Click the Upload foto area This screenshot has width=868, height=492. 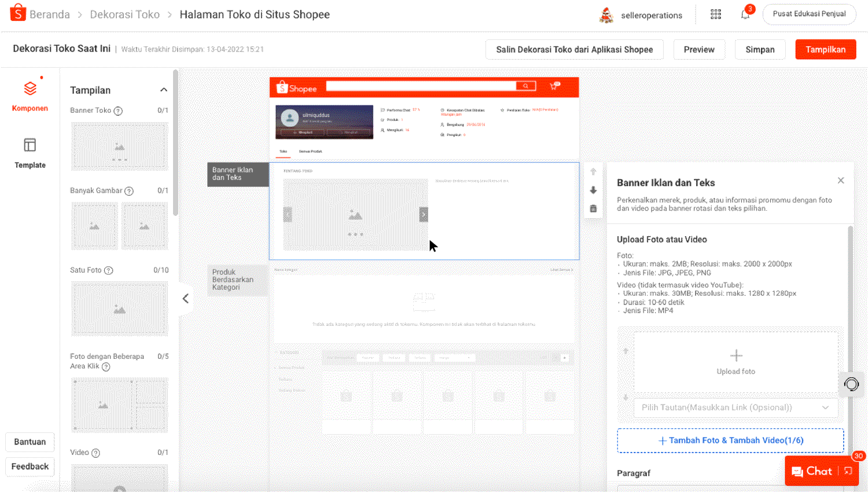point(735,362)
